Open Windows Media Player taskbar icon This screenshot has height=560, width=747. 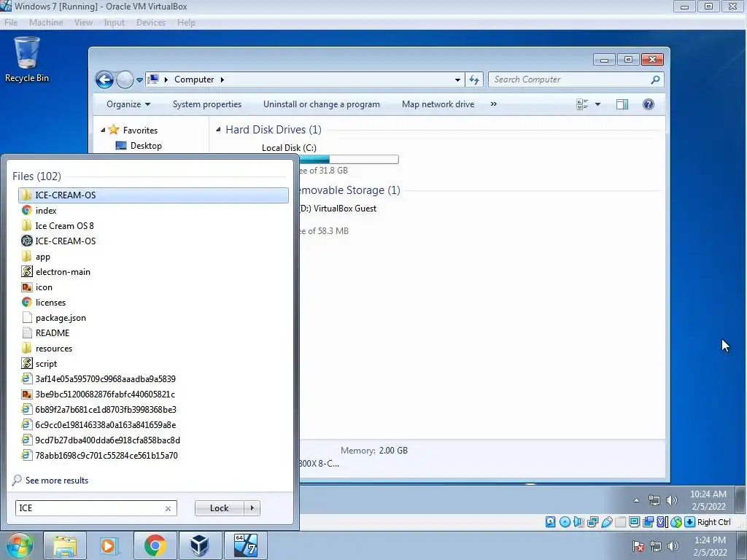click(108, 545)
